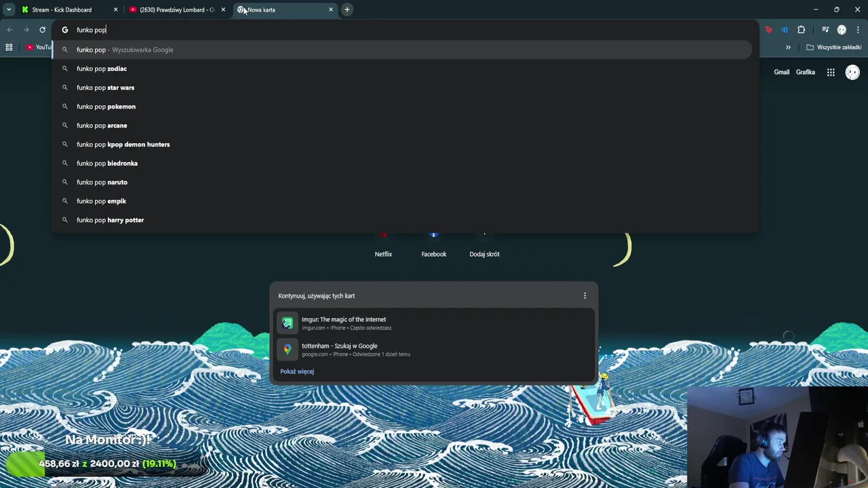Open the Grafika link
This screenshot has height=488, width=868.
coord(806,72)
